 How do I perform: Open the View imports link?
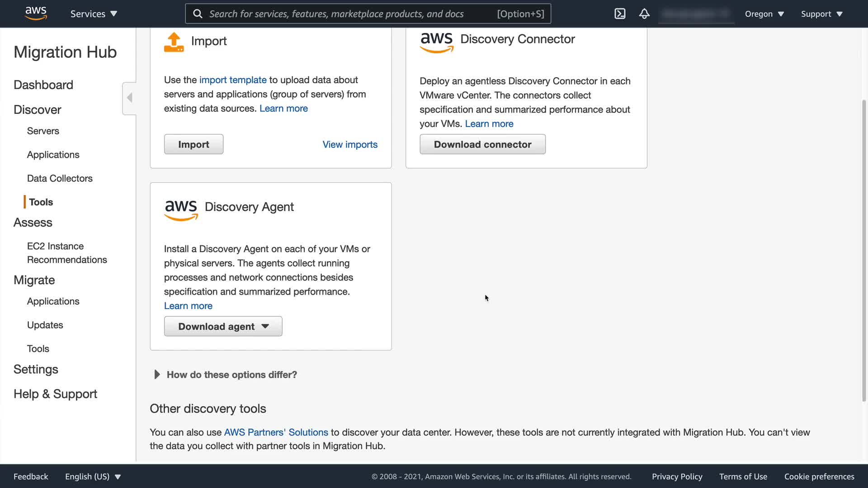click(349, 144)
